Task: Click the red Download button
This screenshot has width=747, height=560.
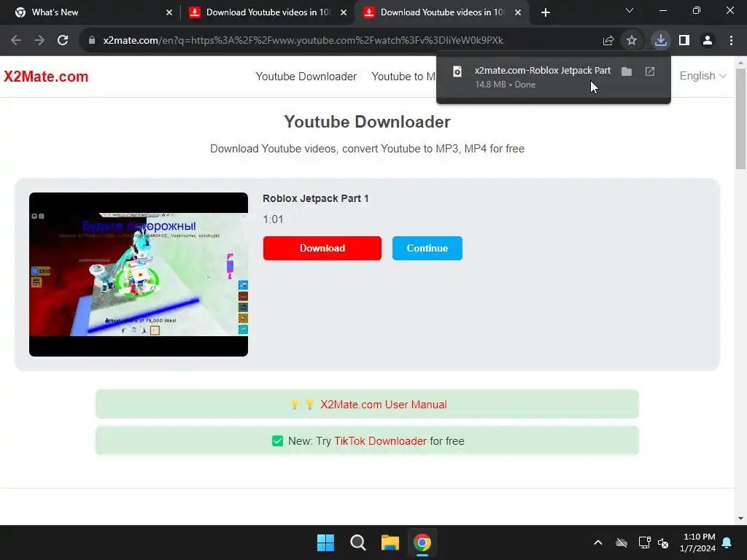Action: tap(322, 248)
